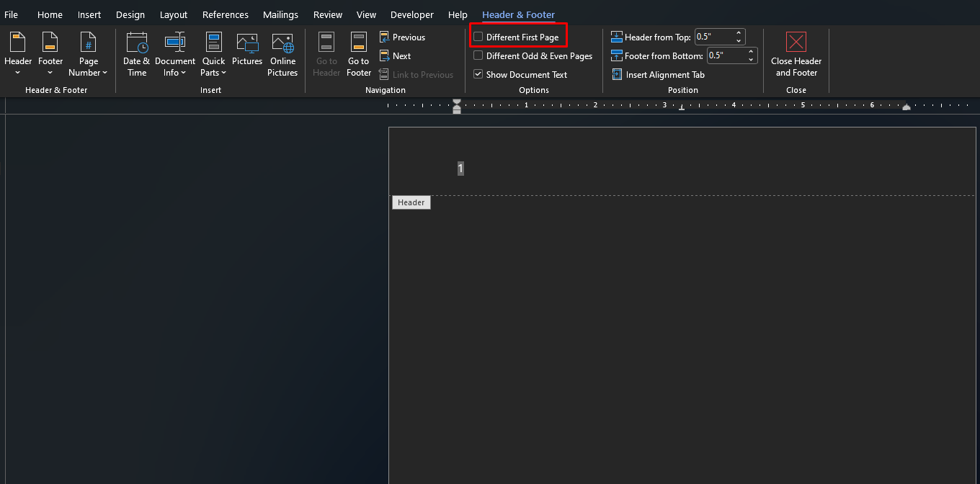Click the left indent marker on ruler

click(456, 107)
